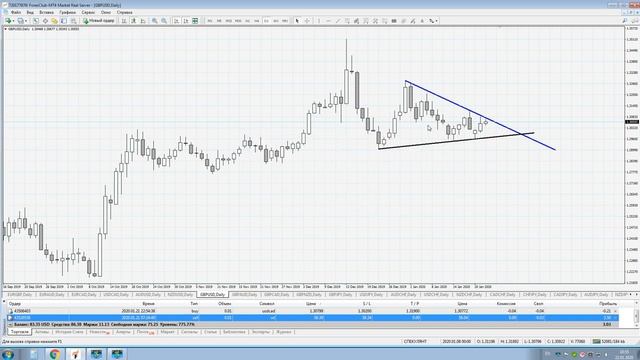Select the W1 timeframe button
Screen dimensions: 640x360
(x=276, y=21)
